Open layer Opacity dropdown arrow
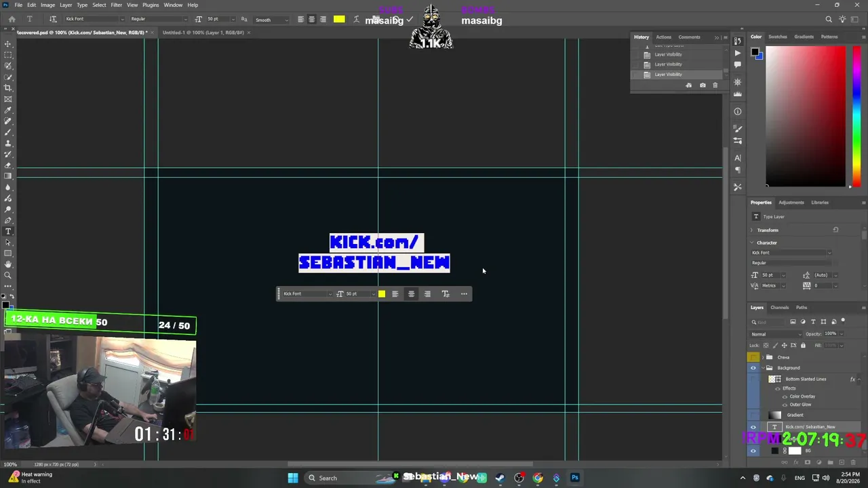This screenshot has height=488, width=868. [840, 334]
